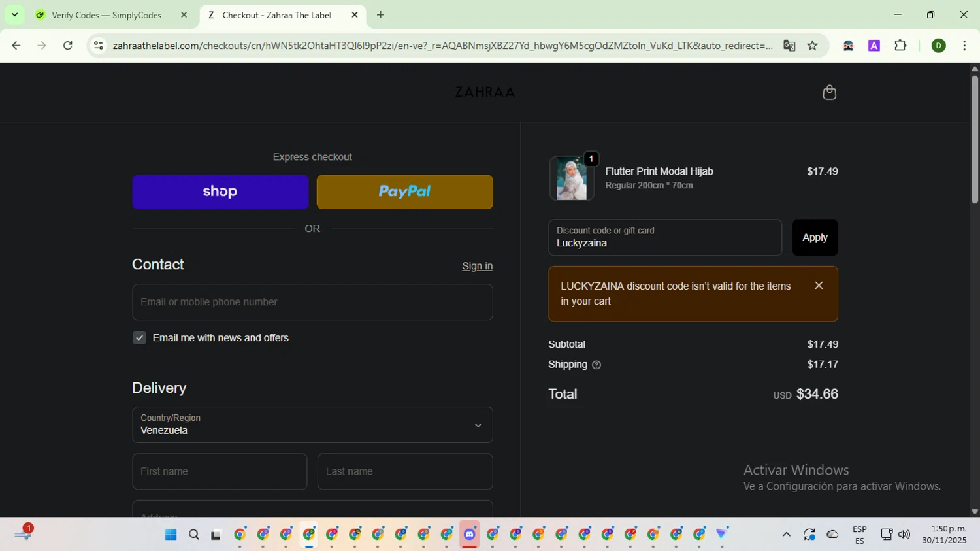Go back to previous page in browser

(x=16, y=46)
